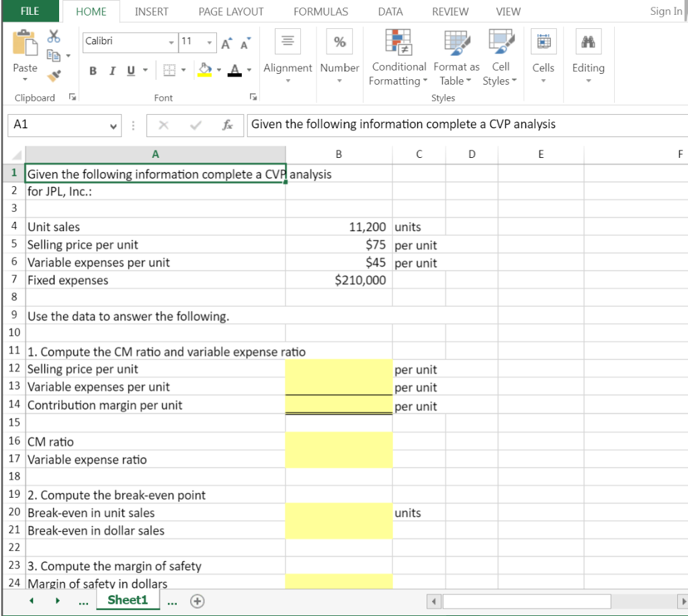Increase font size with larger A icon
Screen dimensions: 688x616
pyautogui.click(x=226, y=44)
